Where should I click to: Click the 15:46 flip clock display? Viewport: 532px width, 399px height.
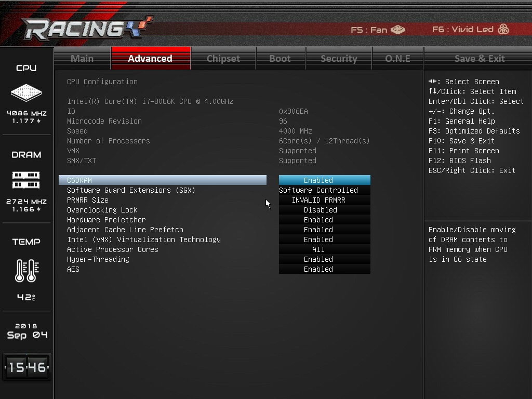(x=26, y=367)
